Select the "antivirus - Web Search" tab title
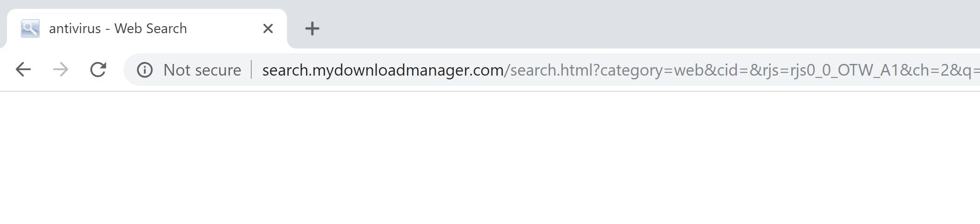 pyautogui.click(x=118, y=28)
